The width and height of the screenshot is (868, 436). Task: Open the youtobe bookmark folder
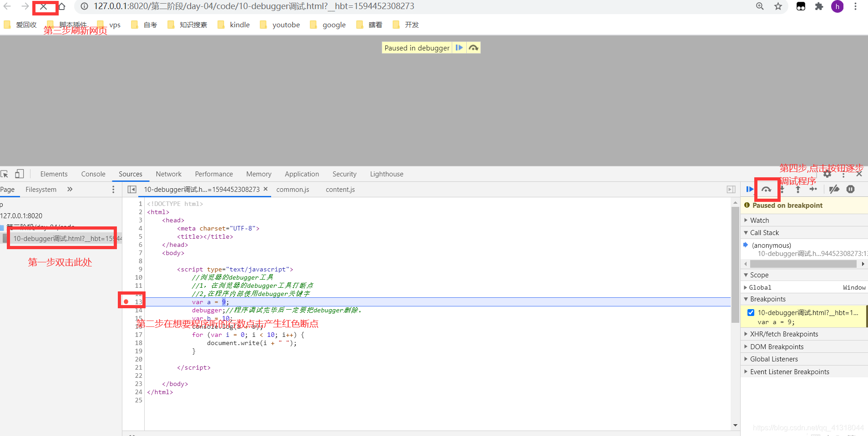pos(280,25)
